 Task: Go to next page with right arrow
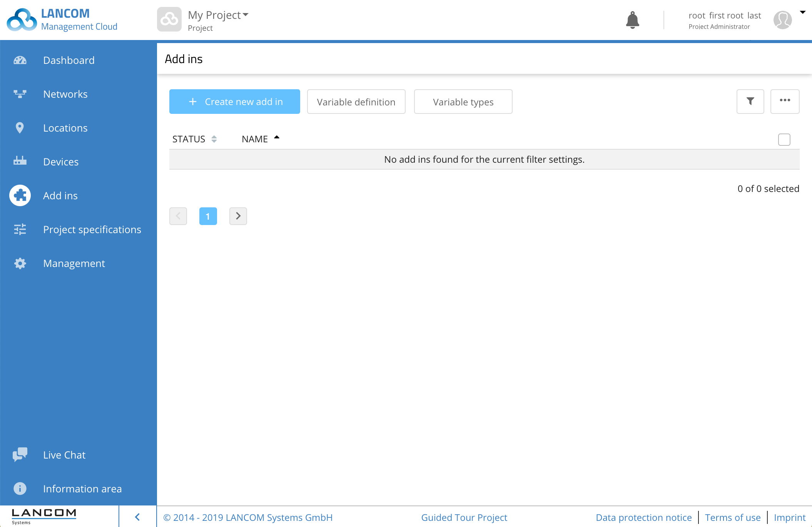(238, 216)
